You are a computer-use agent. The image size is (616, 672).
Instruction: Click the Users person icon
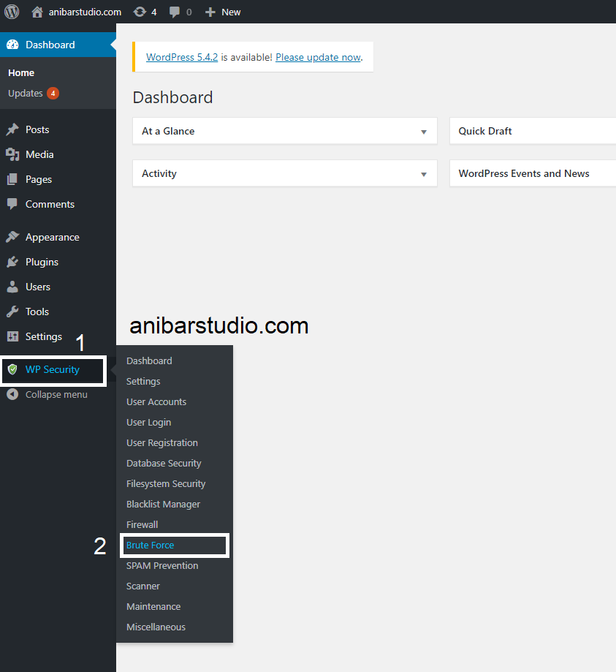(12, 287)
